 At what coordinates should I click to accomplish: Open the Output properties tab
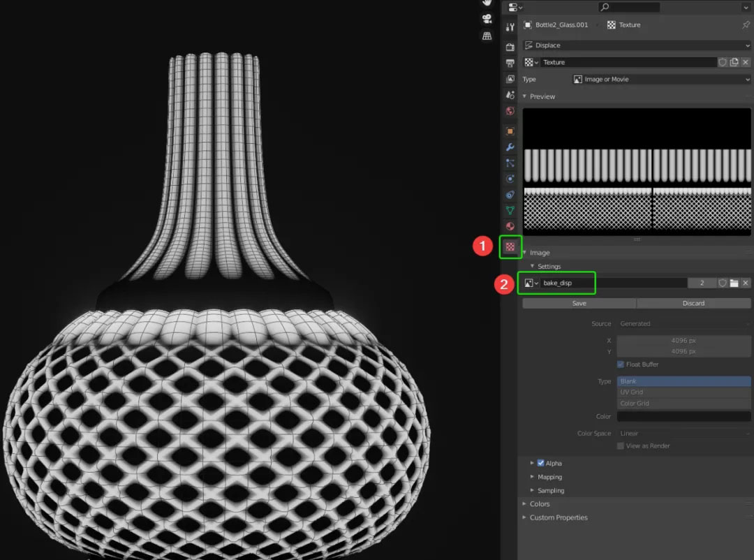[x=510, y=63]
